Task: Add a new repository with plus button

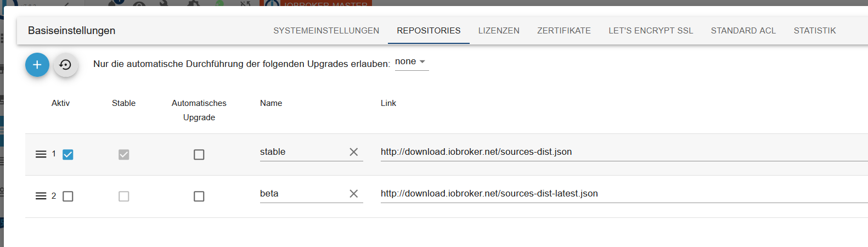Action: 37,65
